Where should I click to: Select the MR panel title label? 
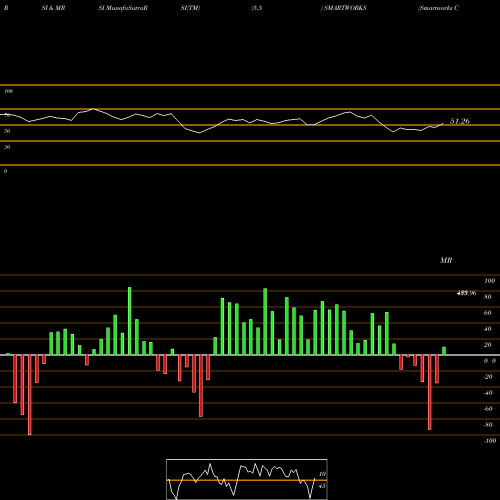tap(446, 260)
